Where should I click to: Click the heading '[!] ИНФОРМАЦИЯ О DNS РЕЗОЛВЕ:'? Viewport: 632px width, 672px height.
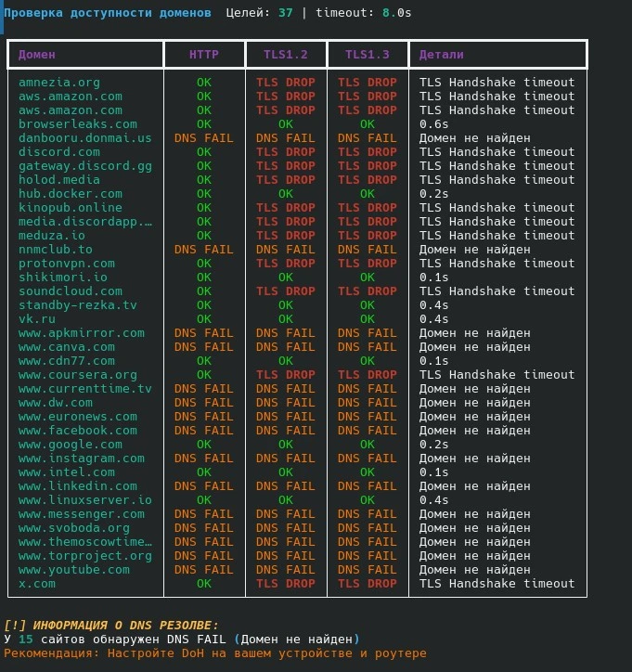tap(111, 626)
